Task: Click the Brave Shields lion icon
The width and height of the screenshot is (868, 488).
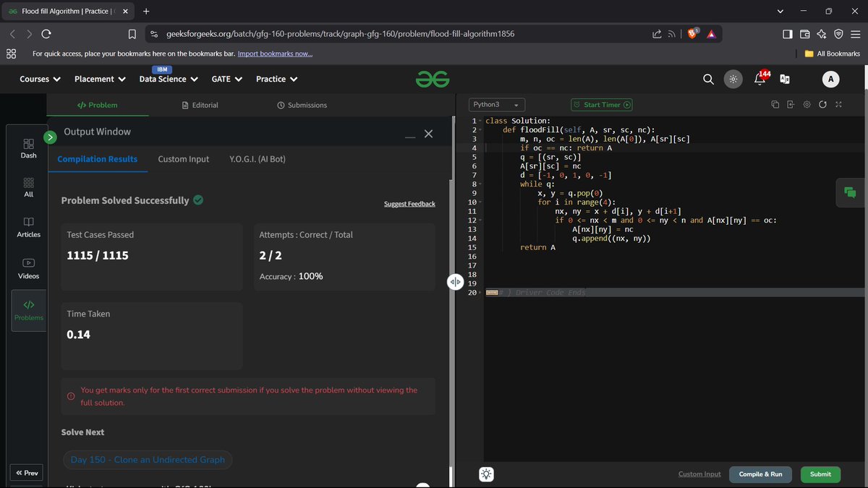Action: 692,34
